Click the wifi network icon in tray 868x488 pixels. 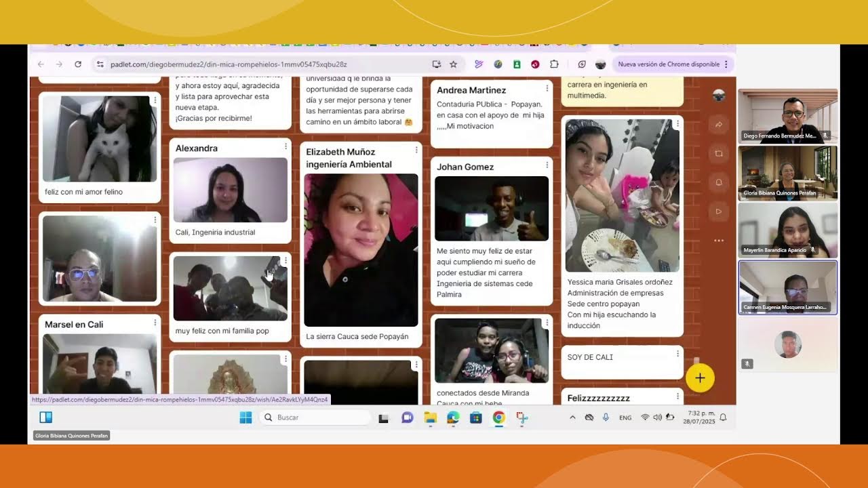pos(645,418)
